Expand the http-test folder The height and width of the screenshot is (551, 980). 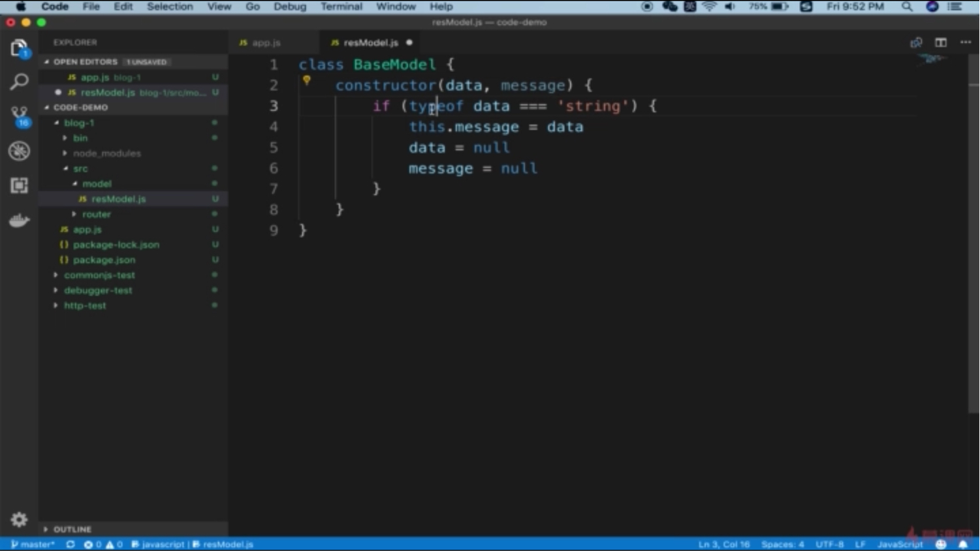(x=55, y=306)
